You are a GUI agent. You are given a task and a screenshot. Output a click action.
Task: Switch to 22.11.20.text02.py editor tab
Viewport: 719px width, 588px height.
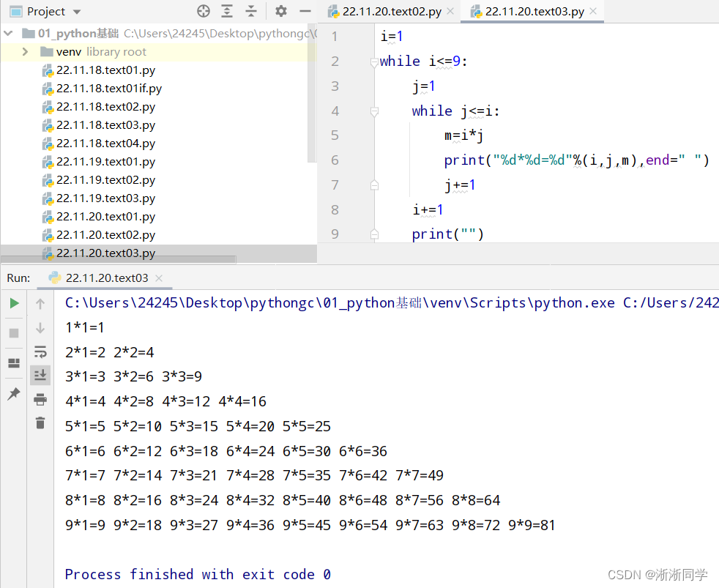click(x=392, y=12)
